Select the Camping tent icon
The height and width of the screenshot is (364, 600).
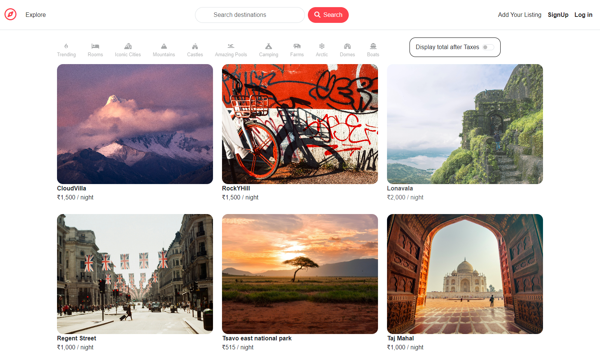(268, 46)
